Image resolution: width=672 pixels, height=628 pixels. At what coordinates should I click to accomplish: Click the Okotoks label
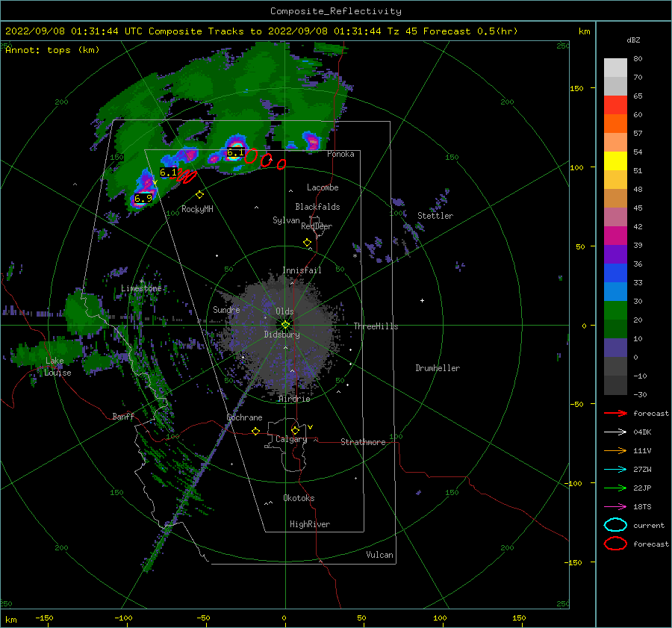(299, 498)
